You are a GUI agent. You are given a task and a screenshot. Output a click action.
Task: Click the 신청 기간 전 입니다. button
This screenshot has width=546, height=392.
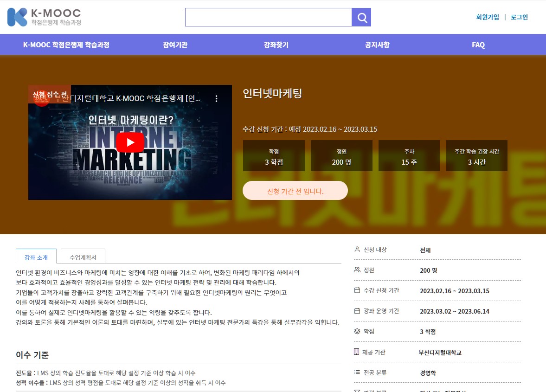pos(295,190)
